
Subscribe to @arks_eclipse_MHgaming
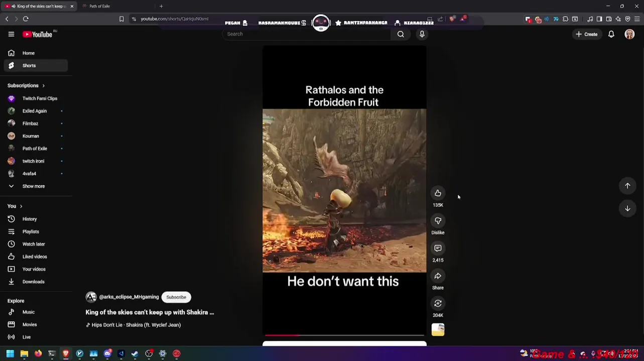[176, 297]
